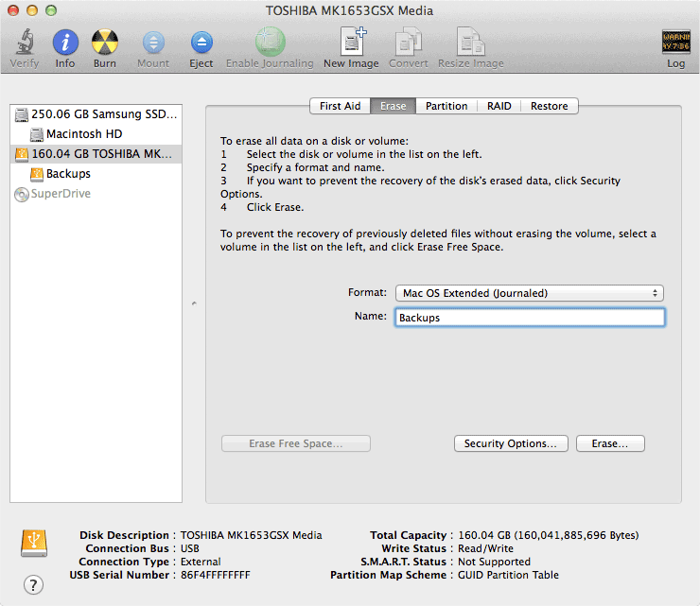Switch to the First Aid tab

pyautogui.click(x=340, y=106)
